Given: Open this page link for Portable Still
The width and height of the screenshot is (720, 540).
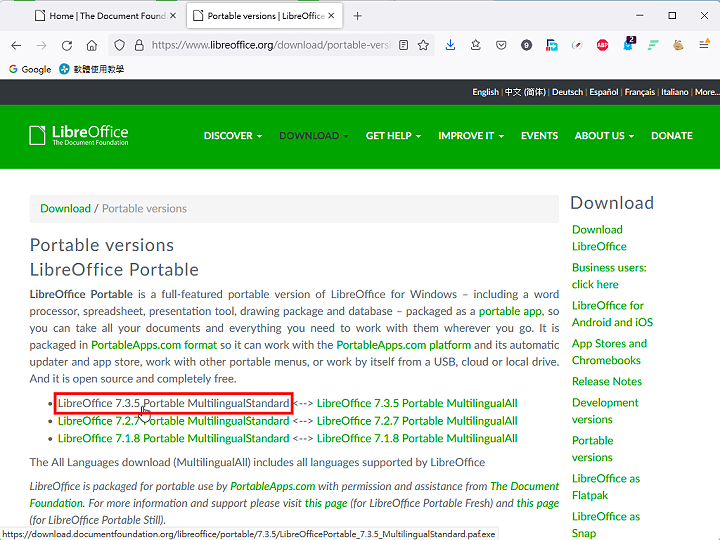Looking at the screenshot, I should (x=538, y=503).
